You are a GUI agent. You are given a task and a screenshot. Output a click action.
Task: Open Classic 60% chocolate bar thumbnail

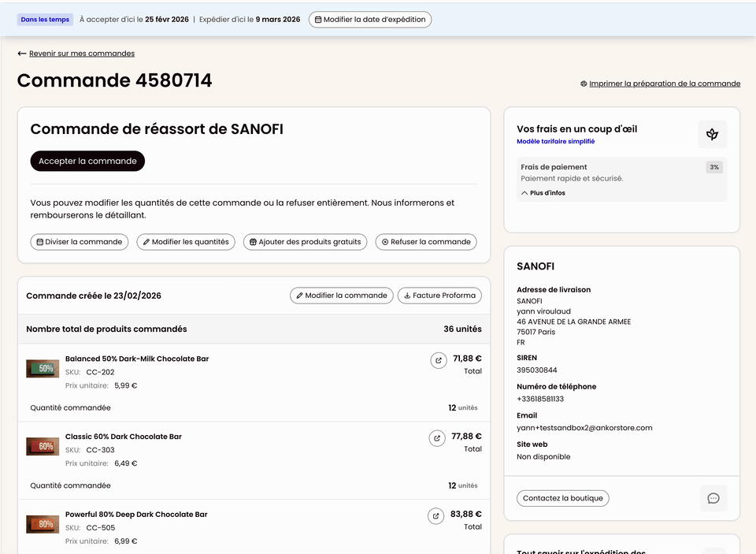[x=43, y=446]
